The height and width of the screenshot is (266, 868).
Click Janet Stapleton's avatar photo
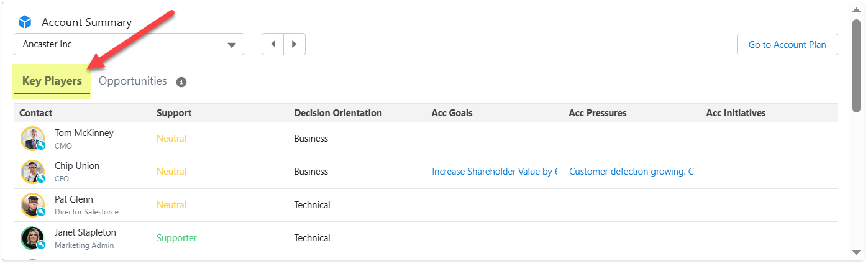tap(32, 238)
